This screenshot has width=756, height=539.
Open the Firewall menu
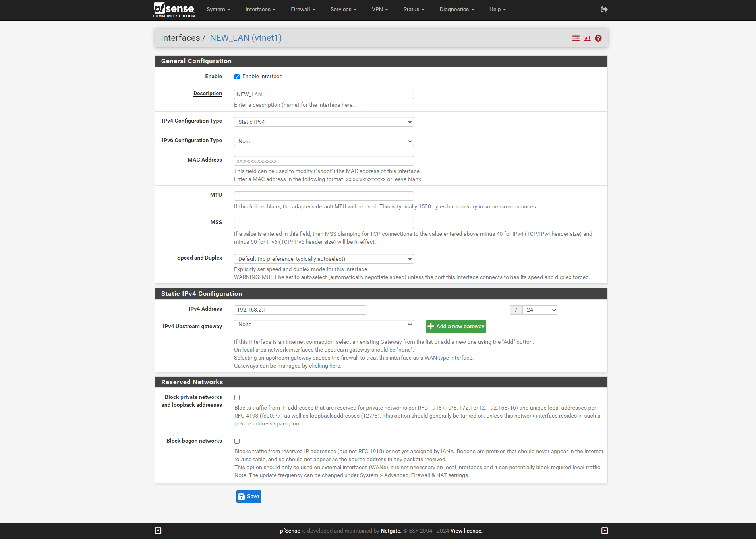303,9
